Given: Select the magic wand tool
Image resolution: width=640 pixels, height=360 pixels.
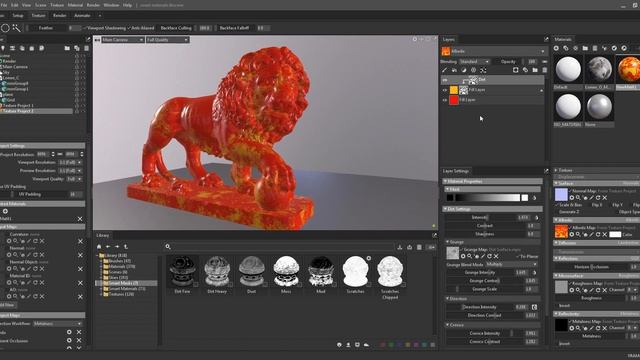Looking at the screenshot, I should [x=16, y=28].
